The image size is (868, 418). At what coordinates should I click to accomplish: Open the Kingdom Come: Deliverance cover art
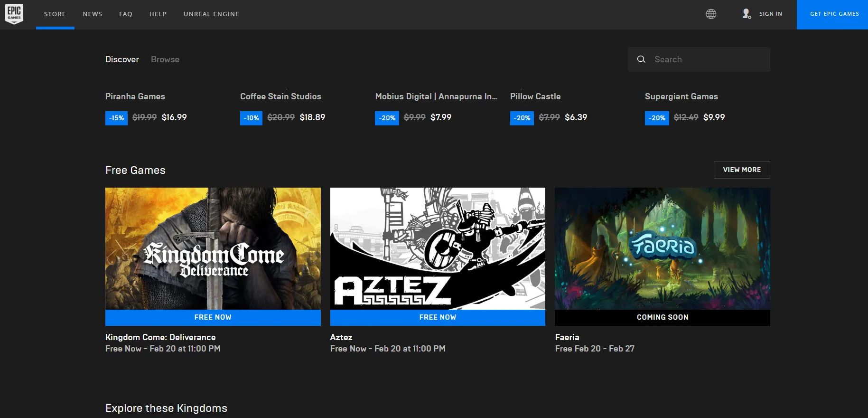pyautogui.click(x=213, y=248)
